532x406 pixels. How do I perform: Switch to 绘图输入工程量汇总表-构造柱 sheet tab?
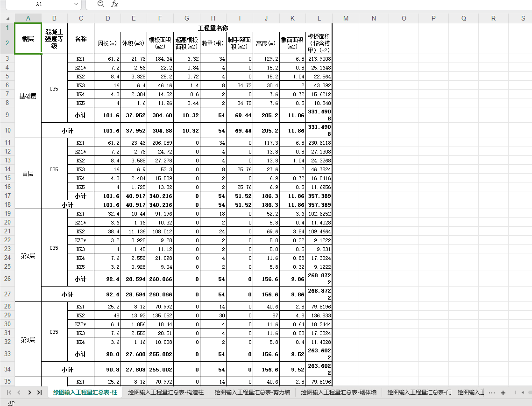(166, 392)
